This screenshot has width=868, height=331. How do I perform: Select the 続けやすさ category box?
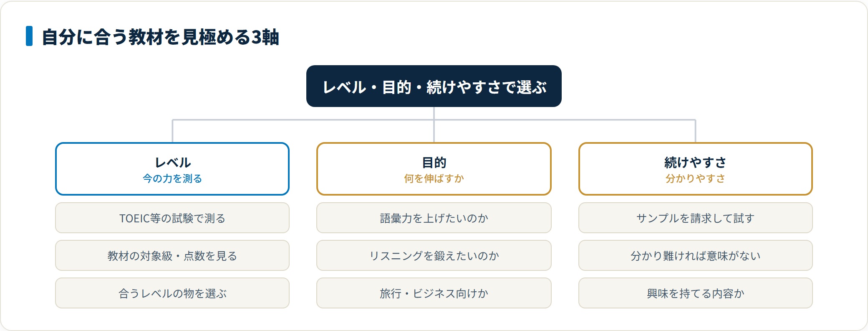point(696,169)
